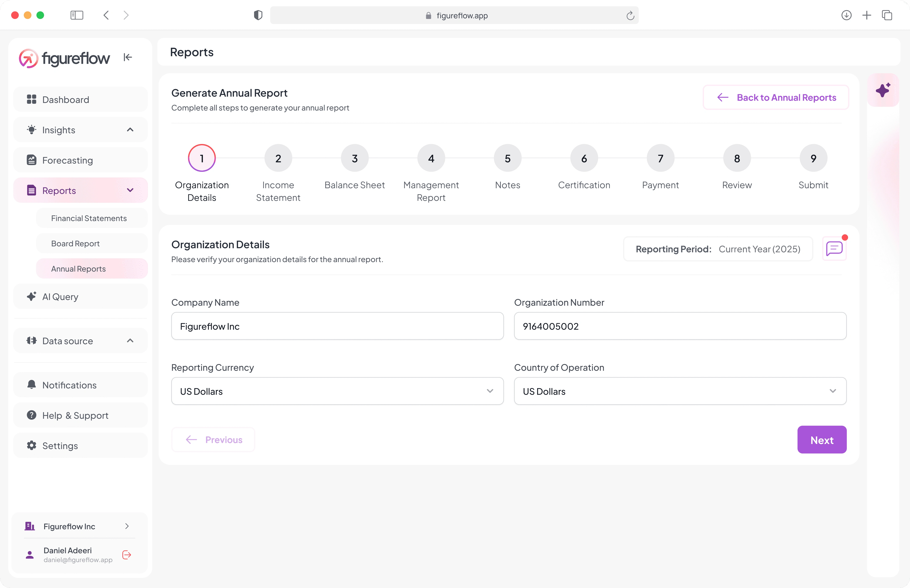
Task: Open AI Query in the sidebar
Action: 81,296
